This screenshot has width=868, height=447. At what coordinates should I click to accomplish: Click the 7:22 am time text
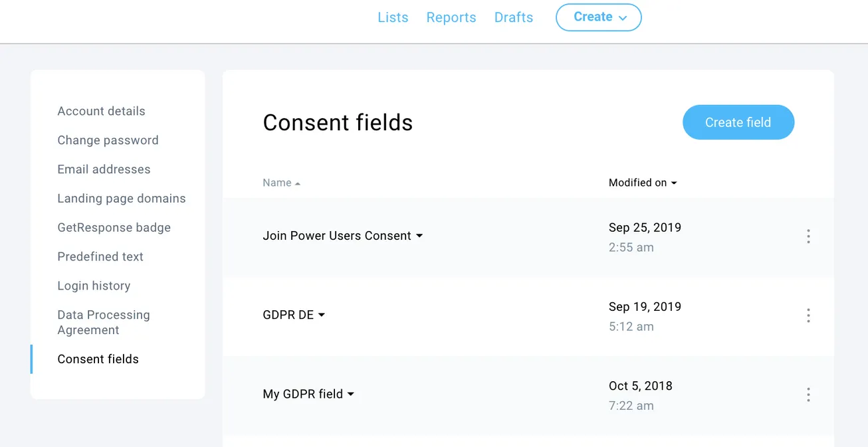pos(631,406)
